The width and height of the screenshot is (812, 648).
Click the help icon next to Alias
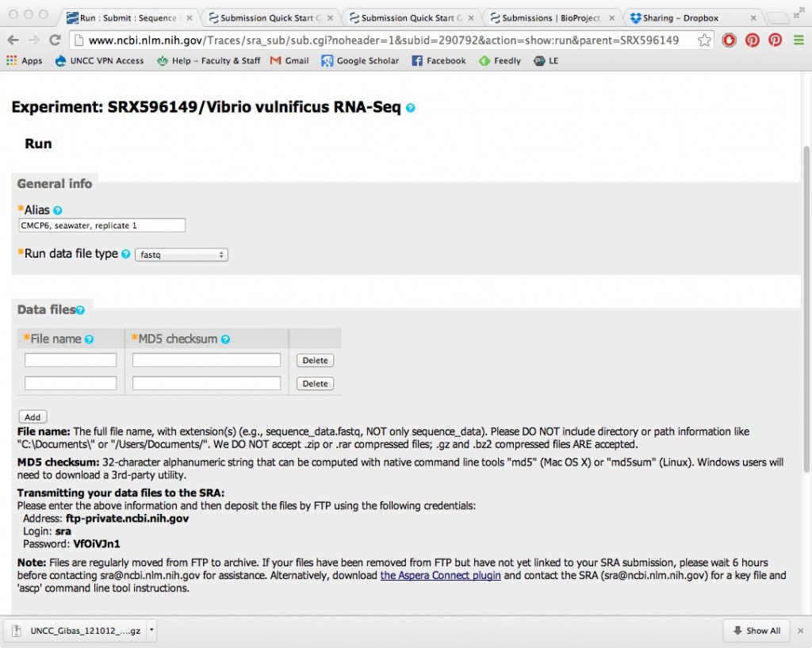(57, 211)
